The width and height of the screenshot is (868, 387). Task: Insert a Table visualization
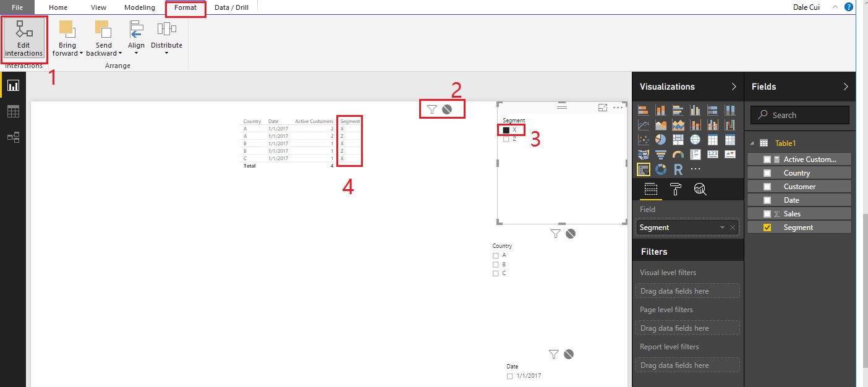click(713, 139)
